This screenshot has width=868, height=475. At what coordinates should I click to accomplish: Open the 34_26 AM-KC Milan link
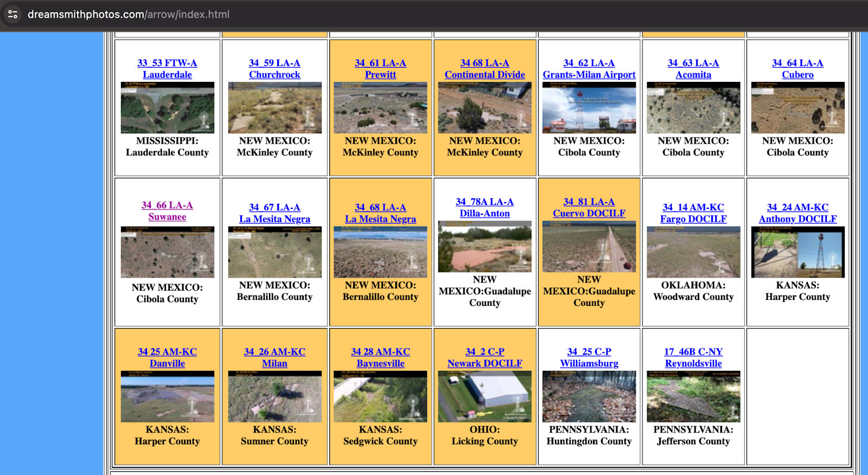275,357
